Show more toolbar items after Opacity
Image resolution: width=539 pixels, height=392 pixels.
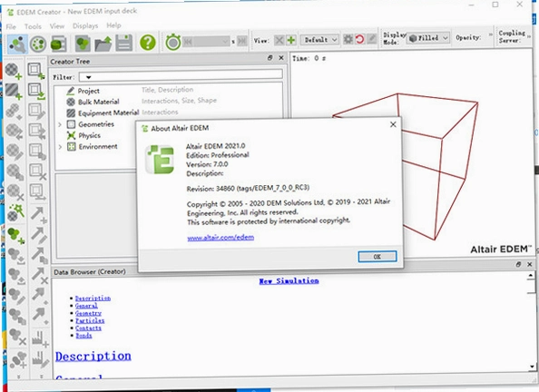491,34
